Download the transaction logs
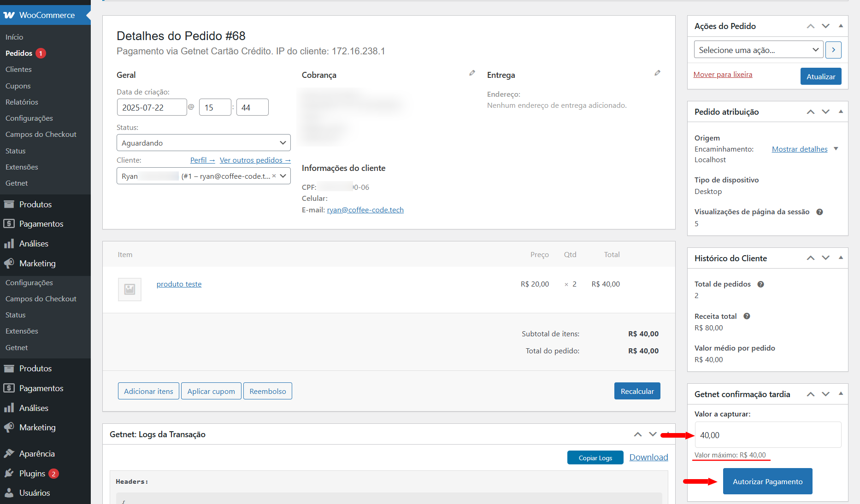 648,457
